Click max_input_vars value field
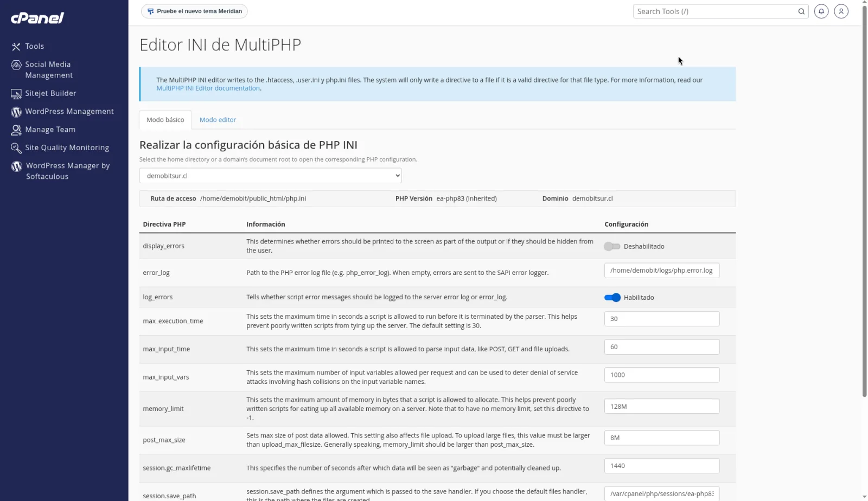 click(x=662, y=375)
